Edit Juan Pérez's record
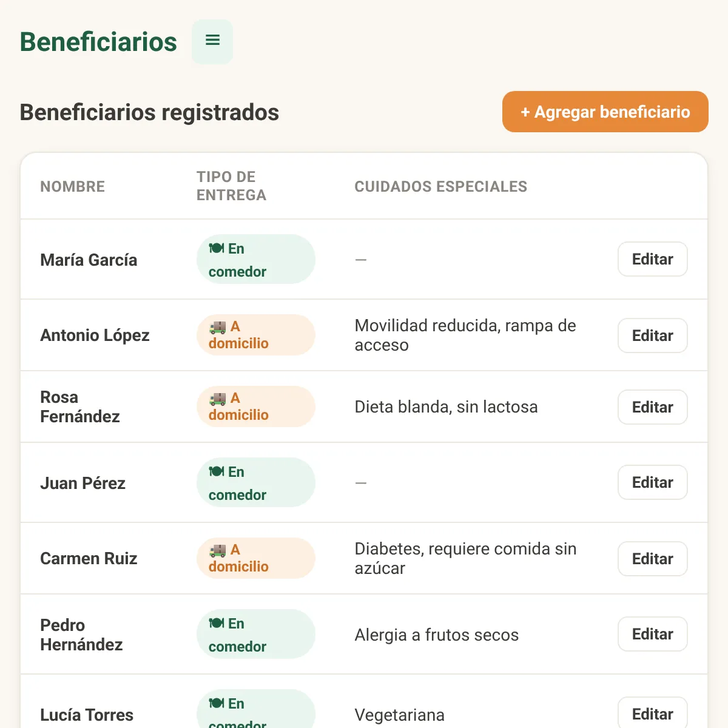Viewport: 728px width, 728px height. 653,482
